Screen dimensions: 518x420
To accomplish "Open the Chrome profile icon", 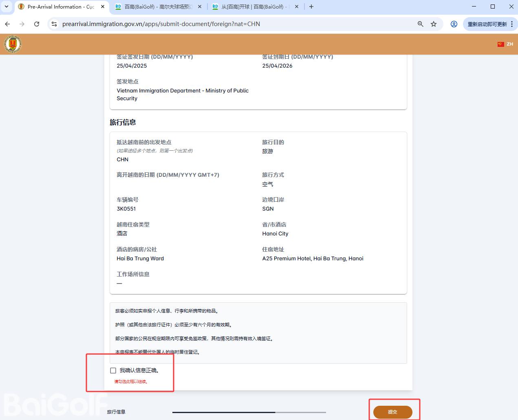I will (x=454, y=24).
